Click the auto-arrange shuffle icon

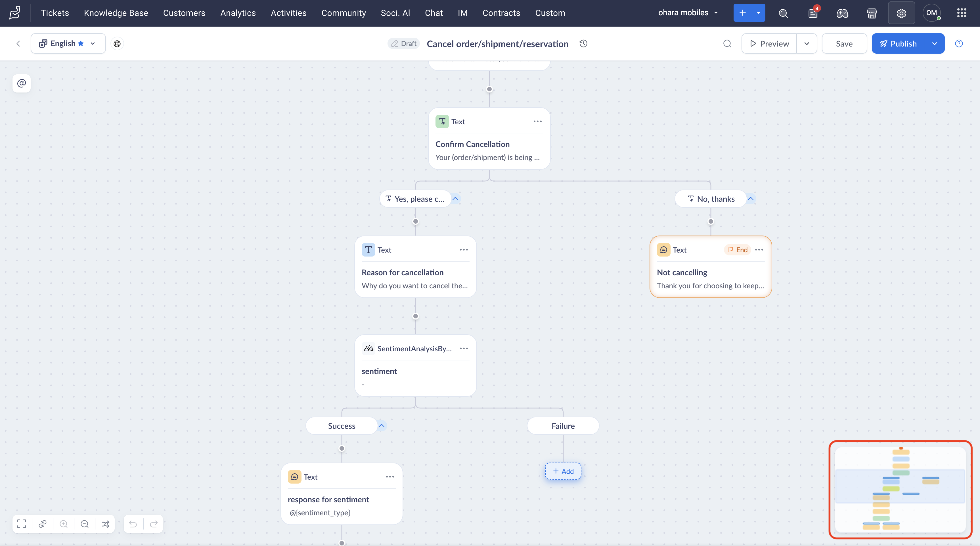tap(105, 524)
